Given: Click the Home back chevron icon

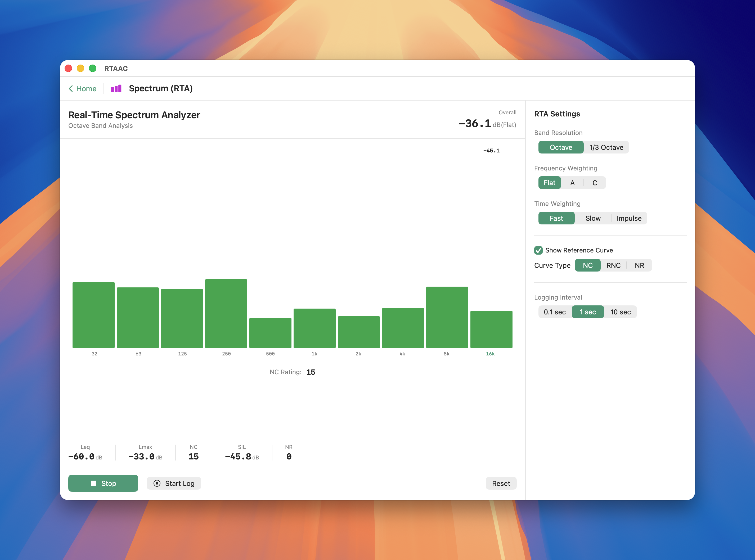Looking at the screenshot, I should coord(71,89).
